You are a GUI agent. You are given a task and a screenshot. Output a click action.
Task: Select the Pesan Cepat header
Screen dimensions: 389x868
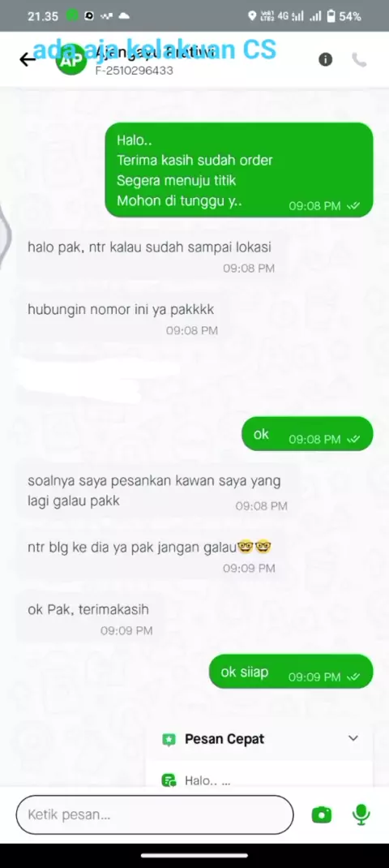[259, 739]
